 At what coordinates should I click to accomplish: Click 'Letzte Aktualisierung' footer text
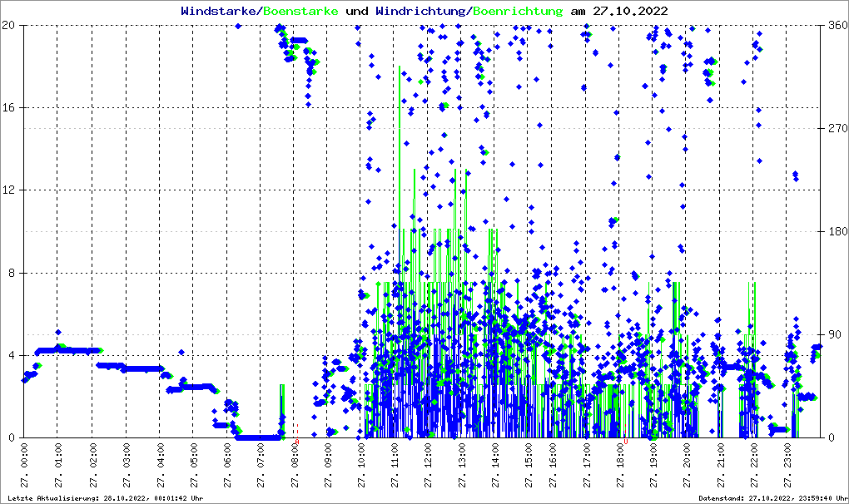106,498
